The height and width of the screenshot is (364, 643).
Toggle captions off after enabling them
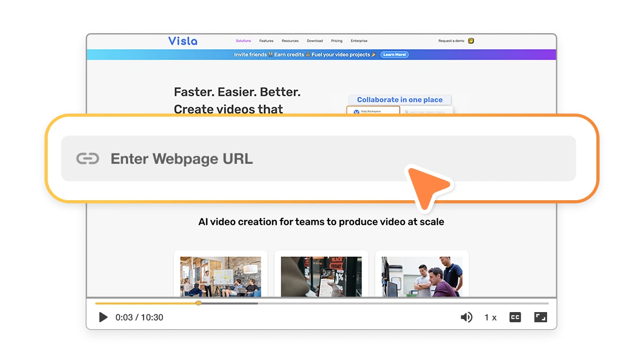[514, 317]
